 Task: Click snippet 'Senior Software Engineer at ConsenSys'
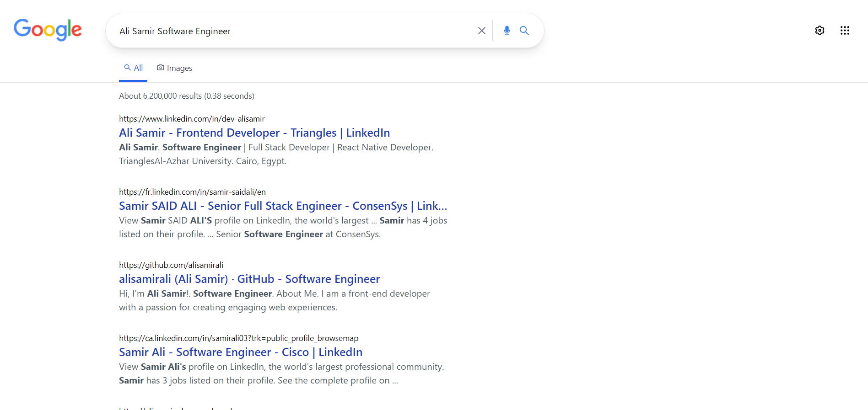click(x=298, y=234)
